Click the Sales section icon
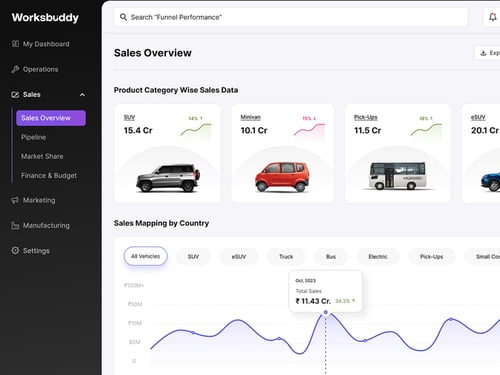The height and width of the screenshot is (375, 500). (x=15, y=95)
